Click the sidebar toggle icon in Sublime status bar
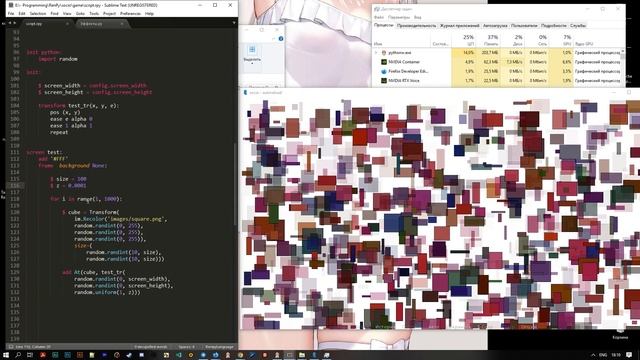Viewport: 640px width, 360px height. (x=11, y=347)
